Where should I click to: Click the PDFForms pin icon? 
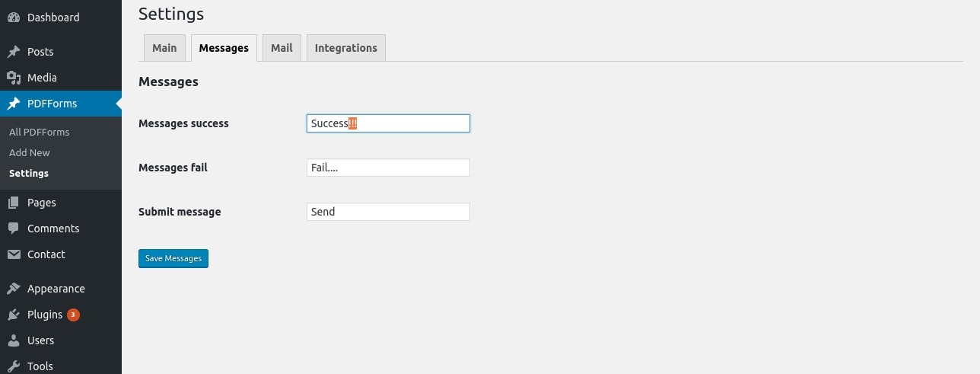(14, 104)
